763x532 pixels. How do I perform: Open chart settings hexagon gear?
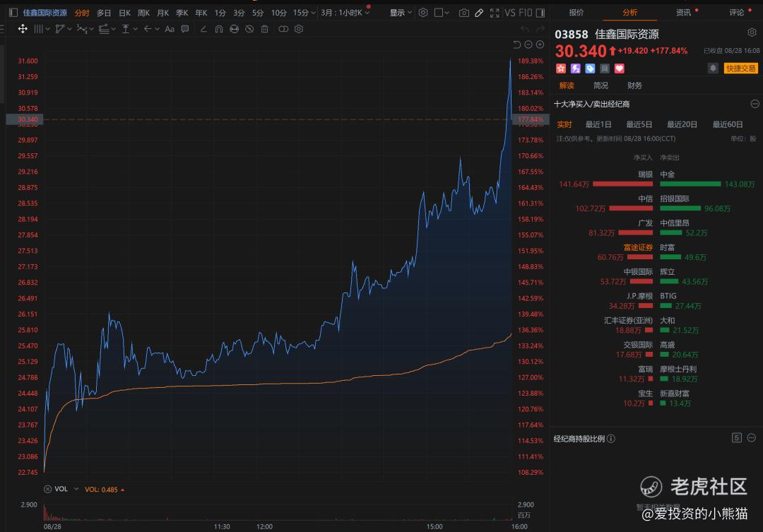(x=423, y=13)
